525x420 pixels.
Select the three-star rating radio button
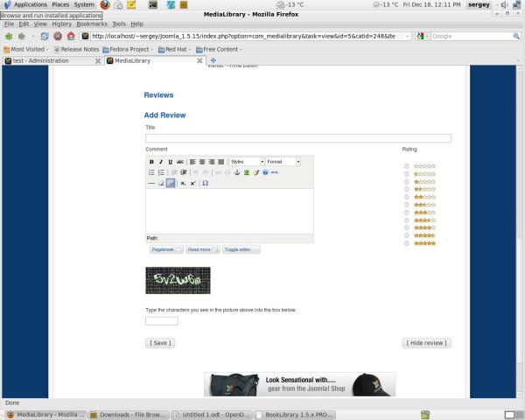pyautogui.click(x=407, y=213)
